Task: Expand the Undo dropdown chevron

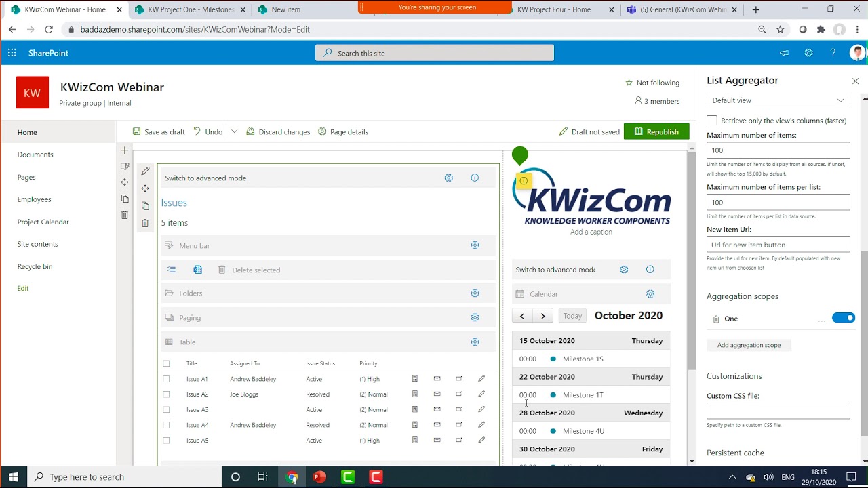Action: point(234,131)
